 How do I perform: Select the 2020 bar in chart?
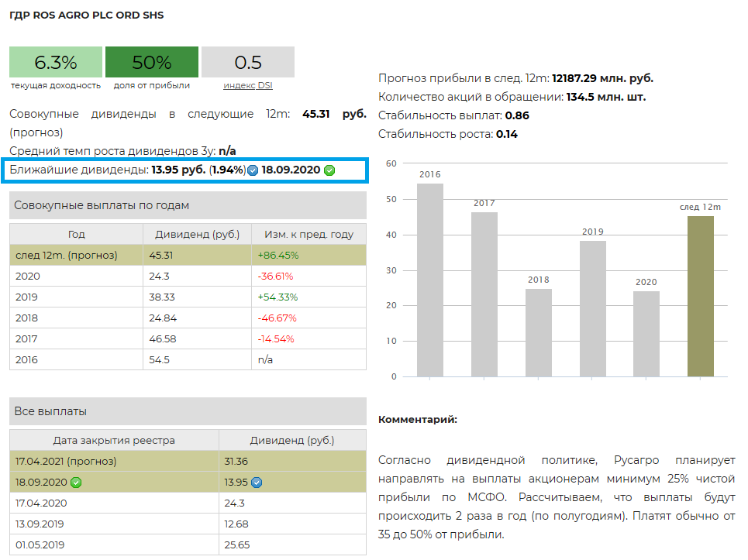pos(646,334)
